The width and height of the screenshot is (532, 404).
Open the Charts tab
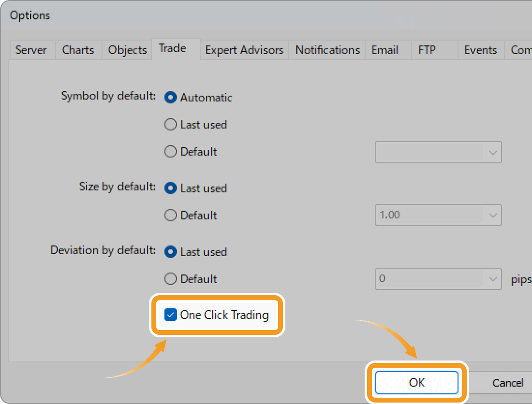coord(78,50)
